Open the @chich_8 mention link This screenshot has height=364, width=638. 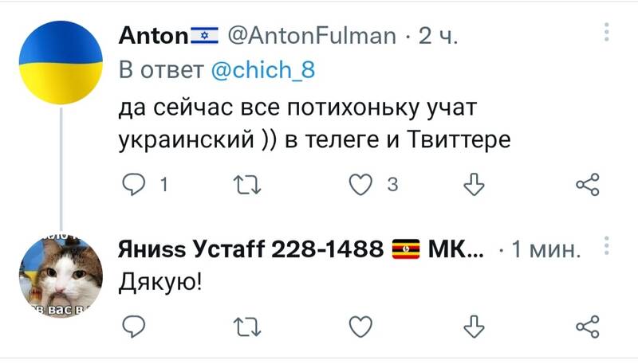263,70
